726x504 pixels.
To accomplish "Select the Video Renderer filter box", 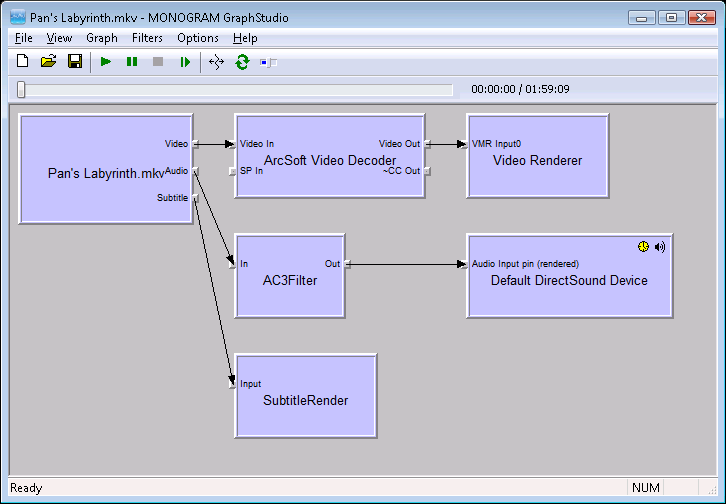I will point(538,156).
